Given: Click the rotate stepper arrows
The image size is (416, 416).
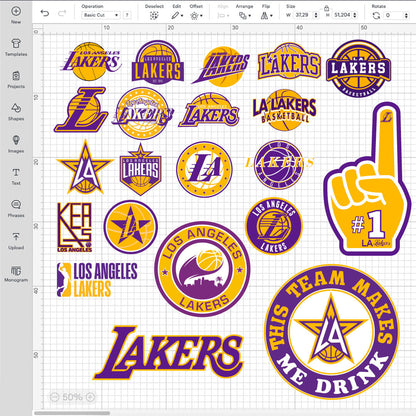Looking at the screenshot, I should point(406,15).
